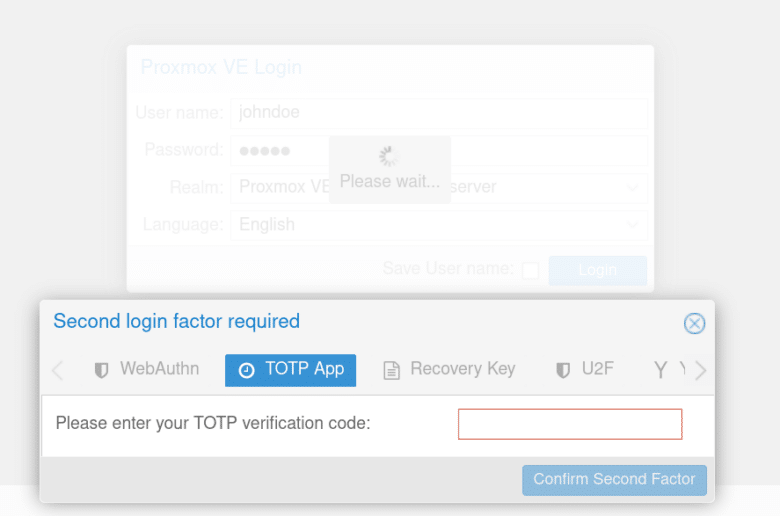780x516 pixels.
Task: Click Confirm Second Factor button
Action: [x=614, y=480]
